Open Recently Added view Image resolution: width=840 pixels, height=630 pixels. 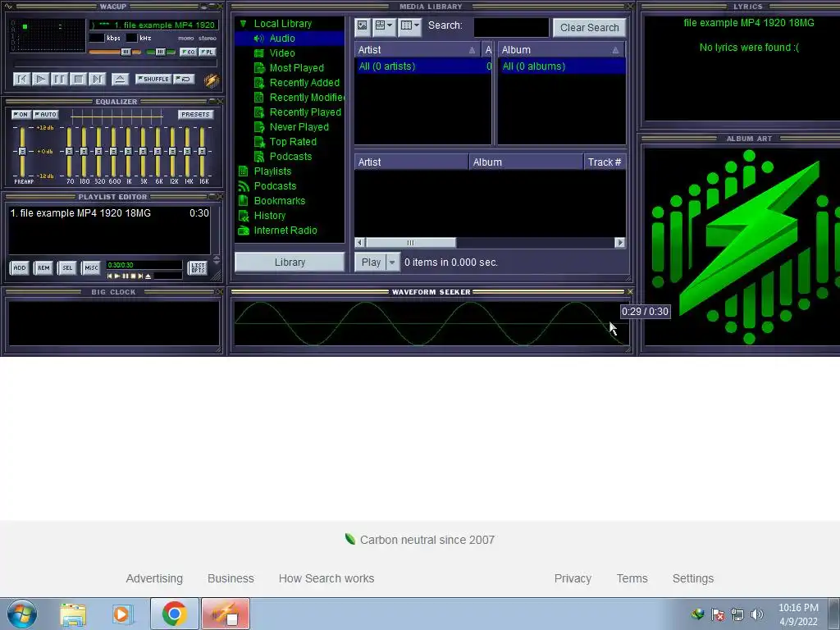point(304,83)
